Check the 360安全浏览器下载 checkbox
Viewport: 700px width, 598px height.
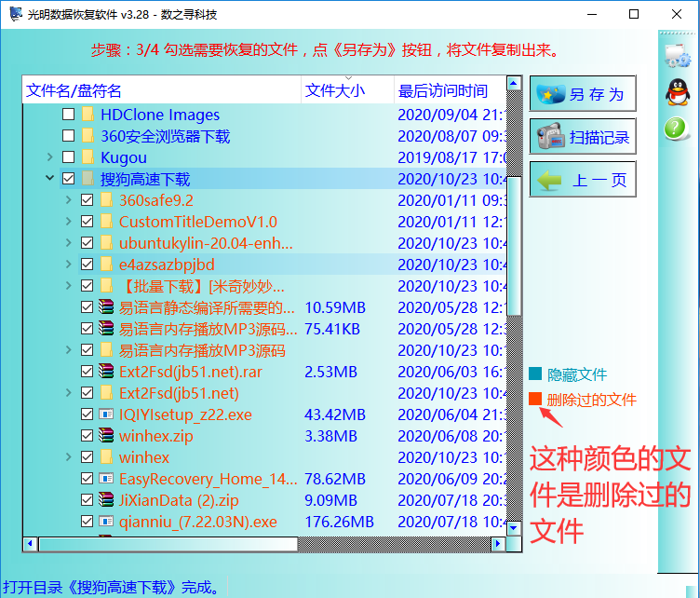point(68,136)
